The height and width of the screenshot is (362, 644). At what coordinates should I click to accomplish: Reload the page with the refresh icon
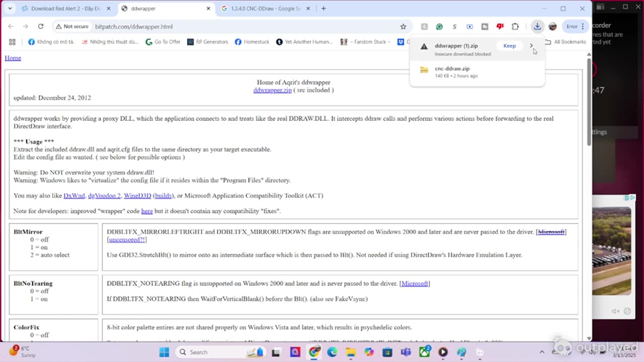(x=41, y=27)
